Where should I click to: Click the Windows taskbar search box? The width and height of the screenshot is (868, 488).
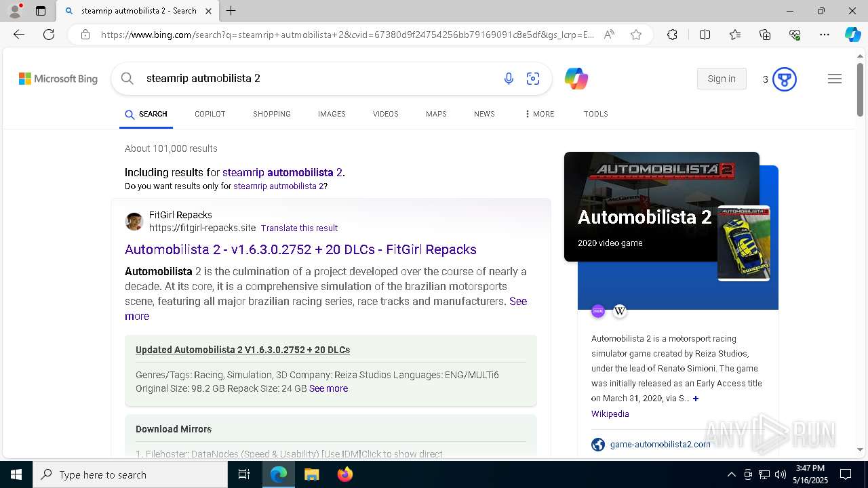130,474
